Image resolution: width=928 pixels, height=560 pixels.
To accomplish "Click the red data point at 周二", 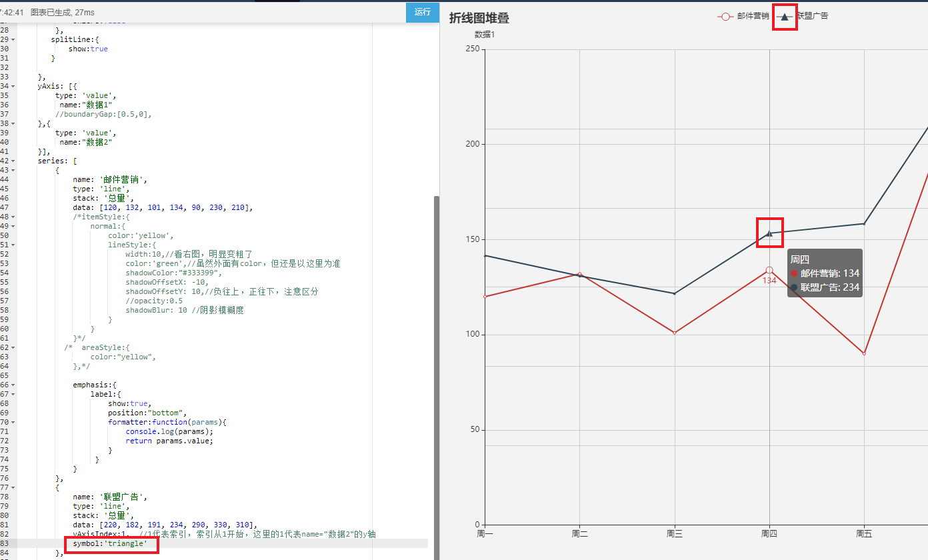I will (579, 273).
